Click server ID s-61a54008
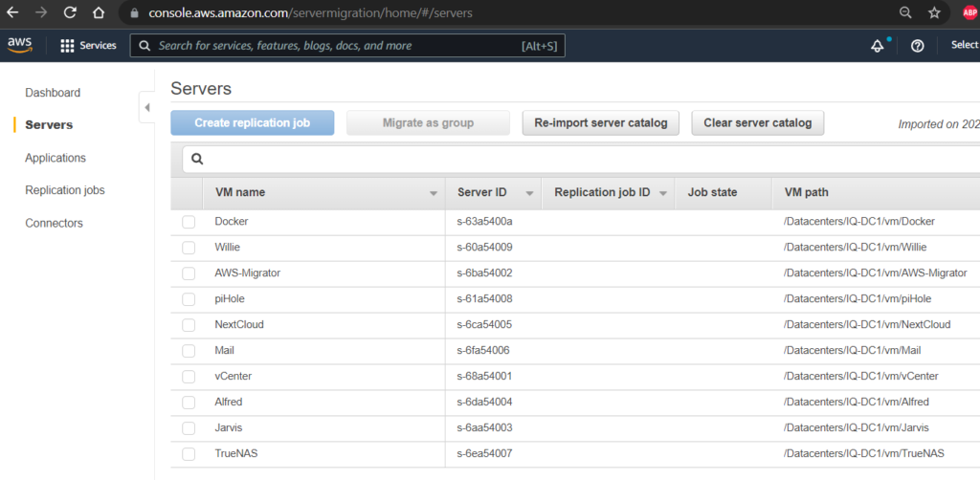 tap(485, 299)
